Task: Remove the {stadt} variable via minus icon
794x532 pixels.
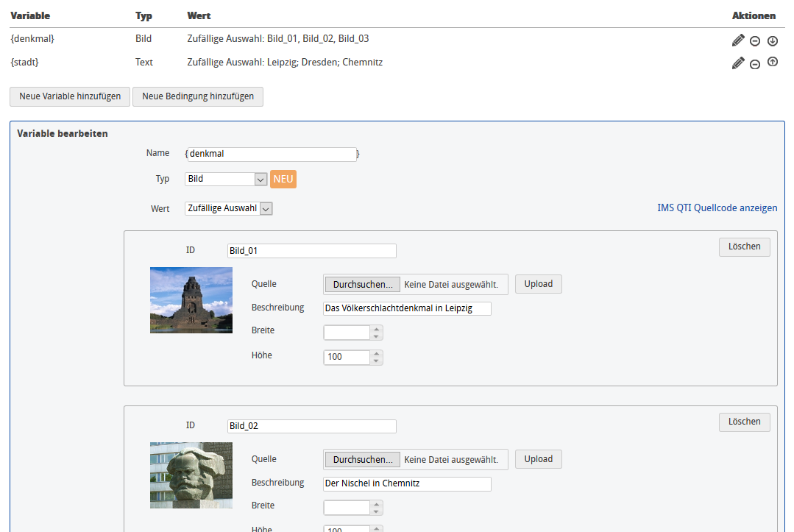Action: pyautogui.click(x=755, y=65)
